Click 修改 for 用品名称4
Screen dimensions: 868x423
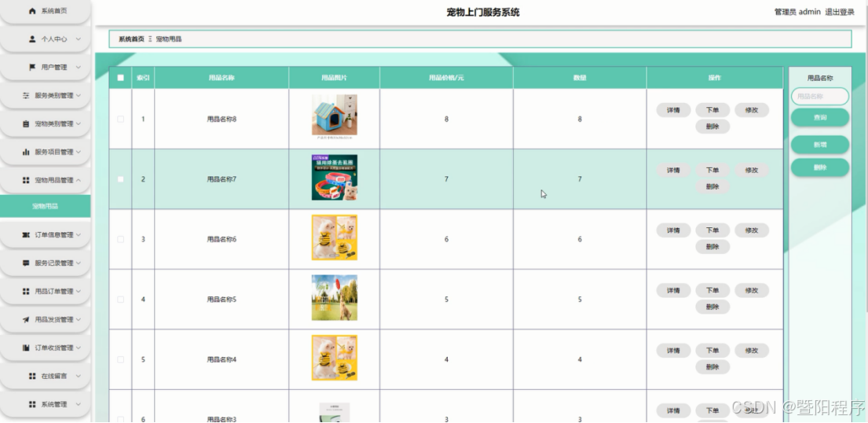(752, 351)
